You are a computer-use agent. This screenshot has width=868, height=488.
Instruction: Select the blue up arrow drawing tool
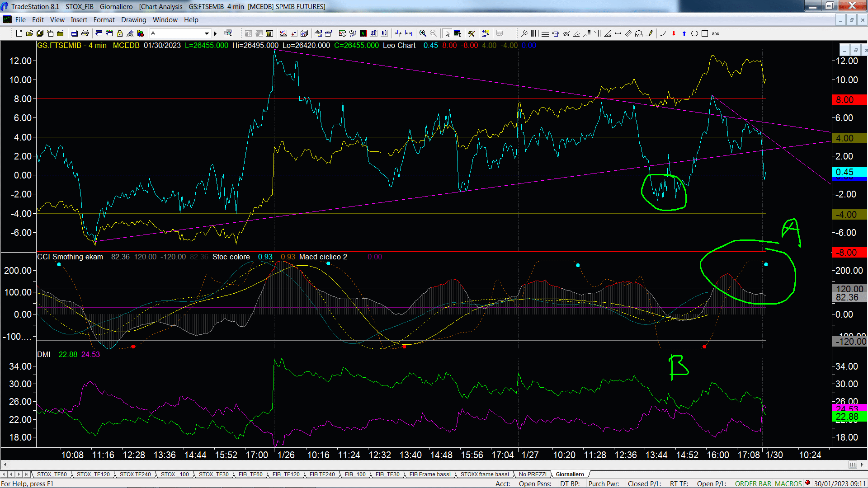(684, 33)
